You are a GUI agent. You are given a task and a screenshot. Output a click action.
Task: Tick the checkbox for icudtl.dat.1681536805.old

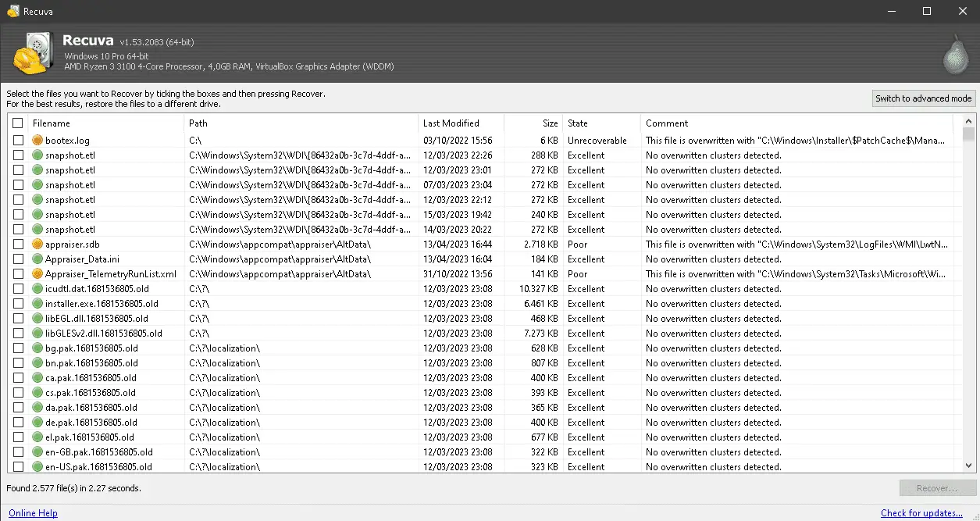17,289
